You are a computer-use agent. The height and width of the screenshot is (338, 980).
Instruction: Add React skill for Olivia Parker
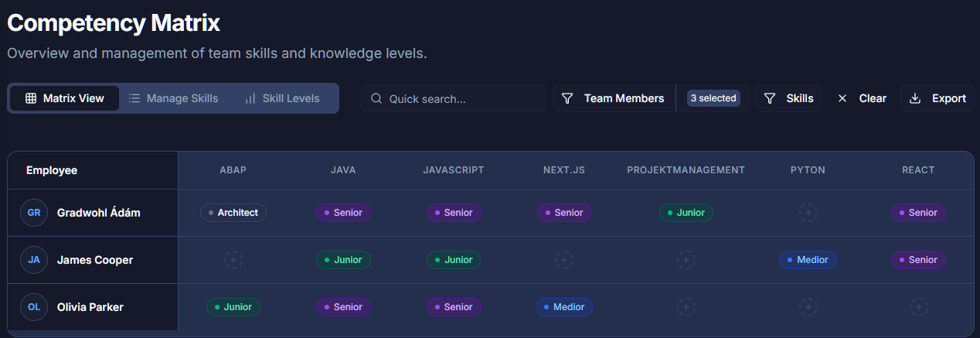click(x=918, y=307)
